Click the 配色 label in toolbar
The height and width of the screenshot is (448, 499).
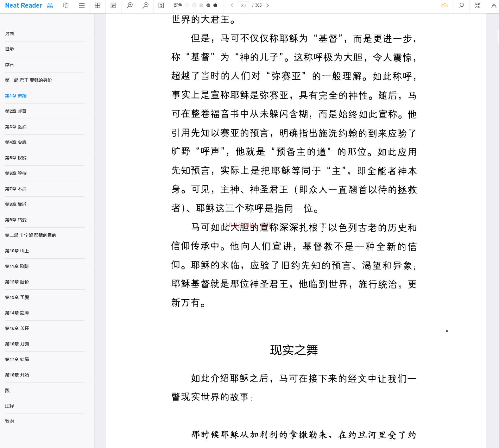click(x=178, y=5)
